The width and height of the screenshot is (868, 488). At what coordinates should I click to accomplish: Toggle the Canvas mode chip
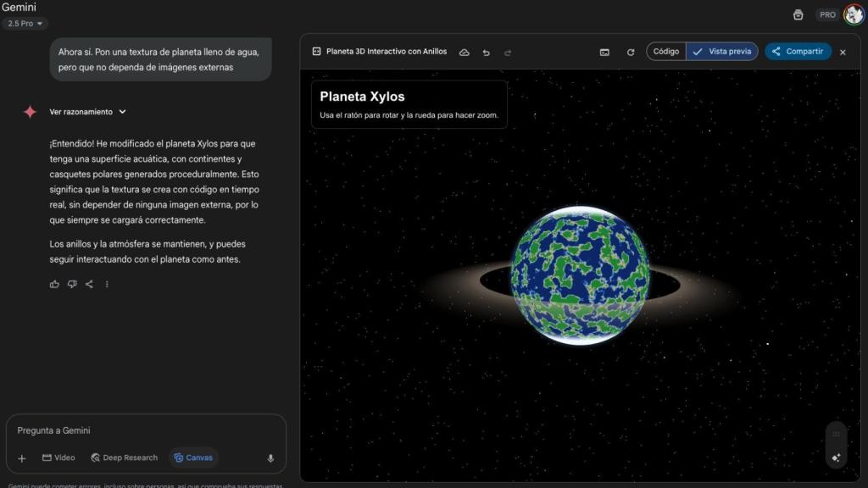coord(193,457)
